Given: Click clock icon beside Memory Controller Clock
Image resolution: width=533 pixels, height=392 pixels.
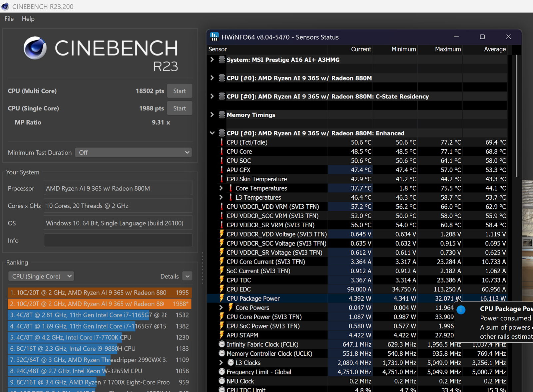Looking at the screenshot, I should tap(222, 353).
